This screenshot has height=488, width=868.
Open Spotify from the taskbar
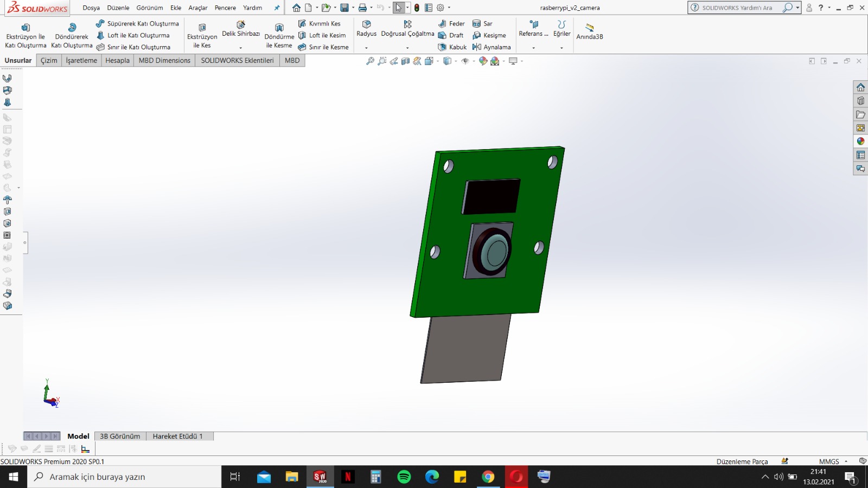pos(404,477)
